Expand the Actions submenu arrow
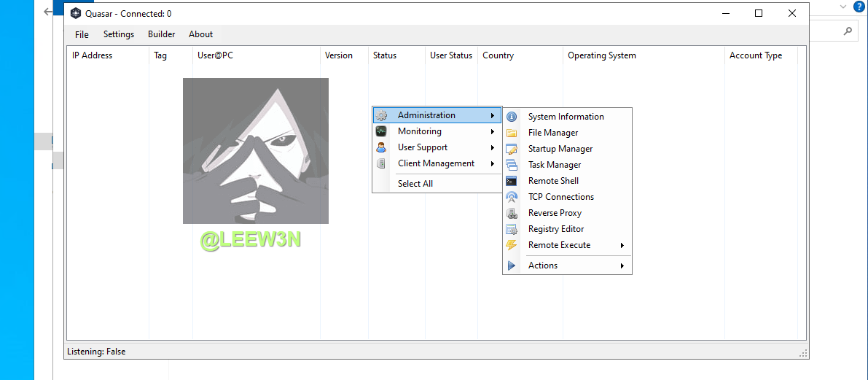Image resolution: width=868 pixels, height=380 pixels. tap(622, 265)
